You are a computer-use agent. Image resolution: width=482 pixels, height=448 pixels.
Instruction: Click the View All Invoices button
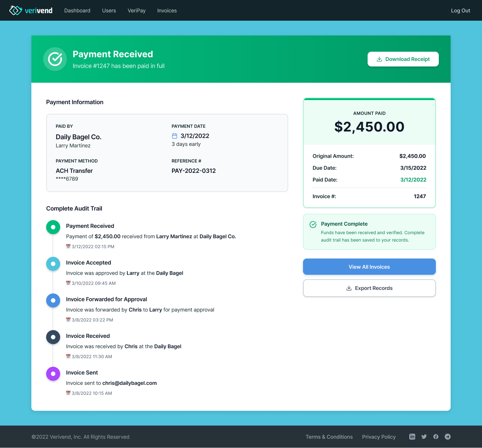pos(369,267)
